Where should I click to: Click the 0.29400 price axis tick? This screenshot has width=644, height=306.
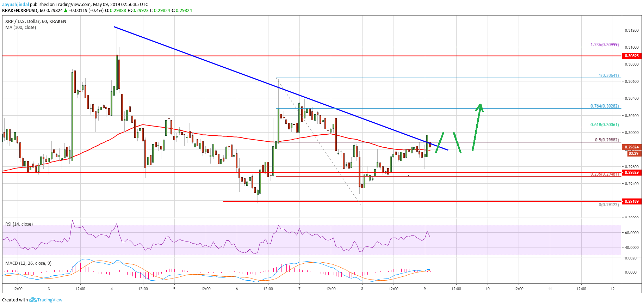(631, 184)
